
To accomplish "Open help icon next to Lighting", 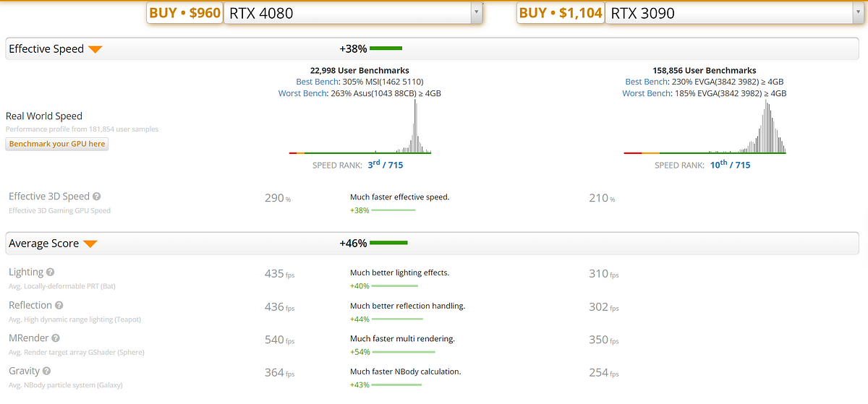I will (x=51, y=272).
